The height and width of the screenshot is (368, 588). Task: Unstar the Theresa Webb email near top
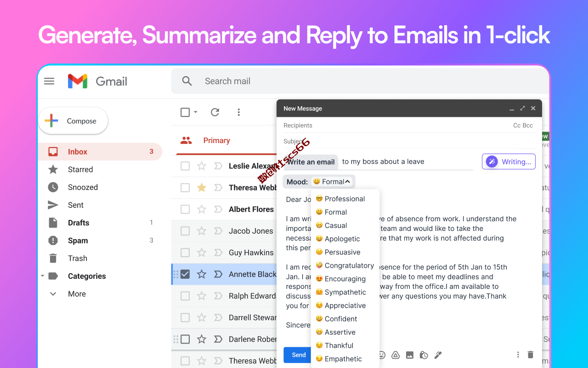(202, 188)
